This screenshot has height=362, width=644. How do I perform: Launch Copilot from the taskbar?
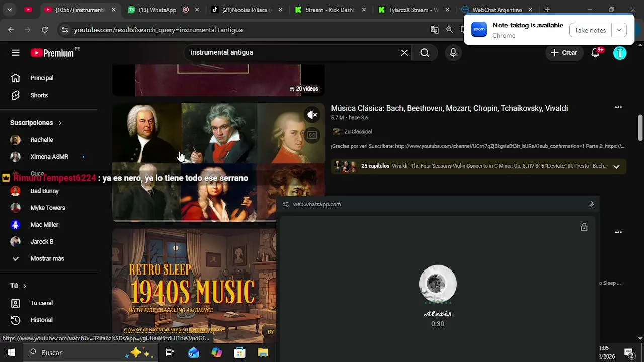point(217,353)
